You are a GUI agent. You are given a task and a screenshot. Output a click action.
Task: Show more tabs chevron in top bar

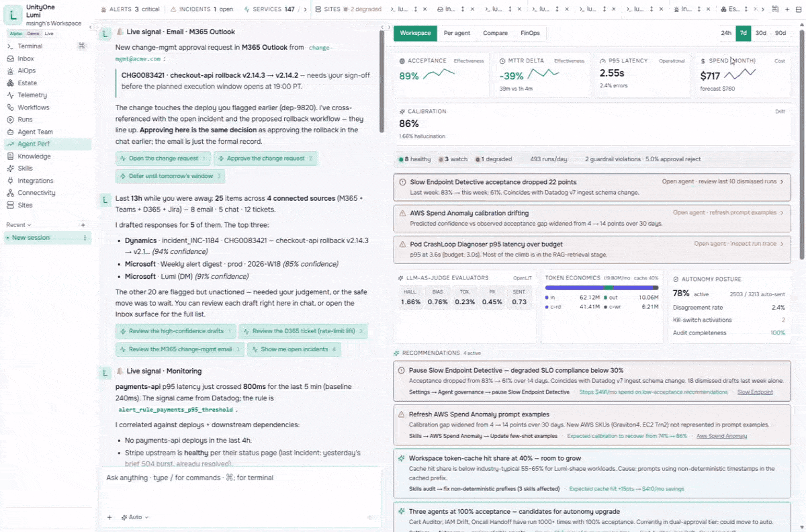tap(762, 9)
